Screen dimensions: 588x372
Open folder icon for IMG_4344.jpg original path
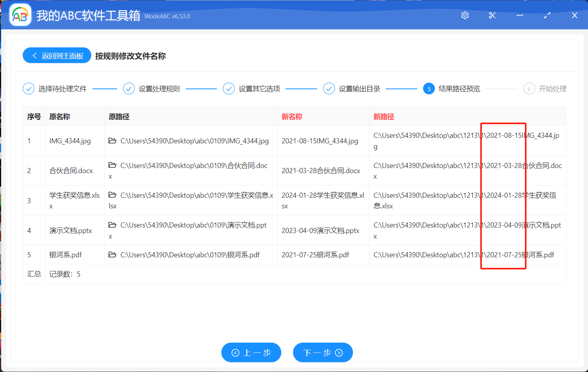point(112,141)
